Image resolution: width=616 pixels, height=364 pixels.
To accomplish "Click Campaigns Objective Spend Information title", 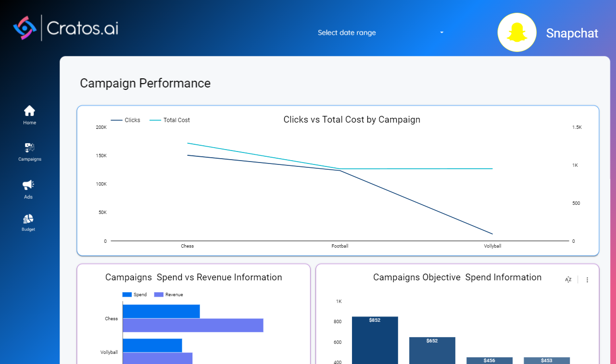I will click(457, 277).
